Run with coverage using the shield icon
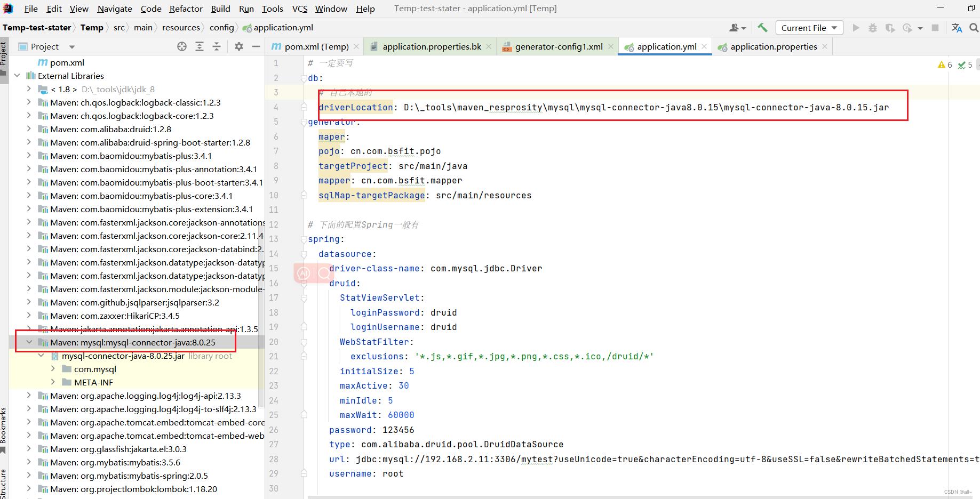Screen dimensions: 980x499 coord(890,27)
